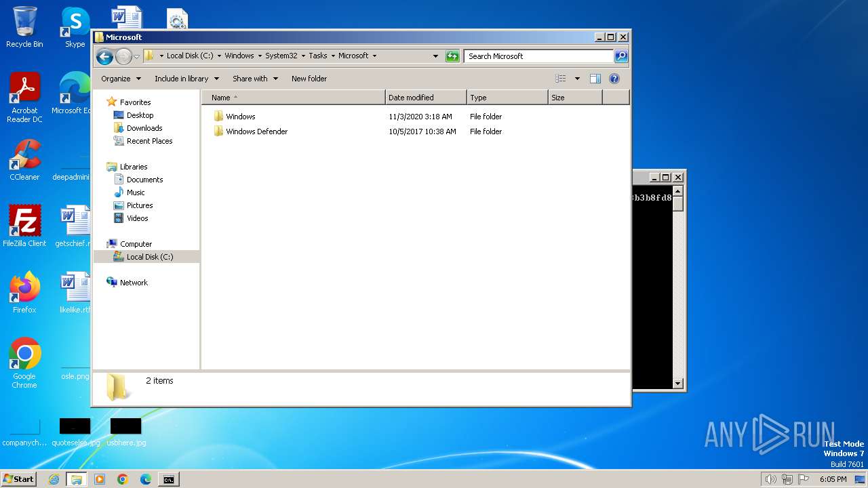Image resolution: width=868 pixels, height=488 pixels.
Task: Click the taskbar clock showing 6:05 PM
Action: pyautogui.click(x=833, y=479)
